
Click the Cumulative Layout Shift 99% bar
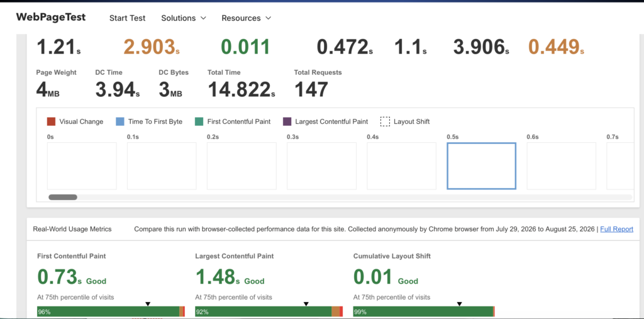point(423,311)
